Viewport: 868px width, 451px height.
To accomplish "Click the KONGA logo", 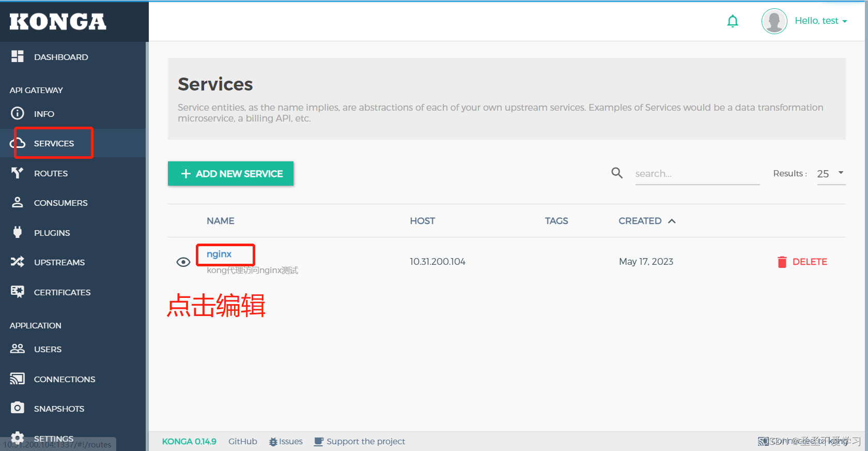I will point(58,22).
